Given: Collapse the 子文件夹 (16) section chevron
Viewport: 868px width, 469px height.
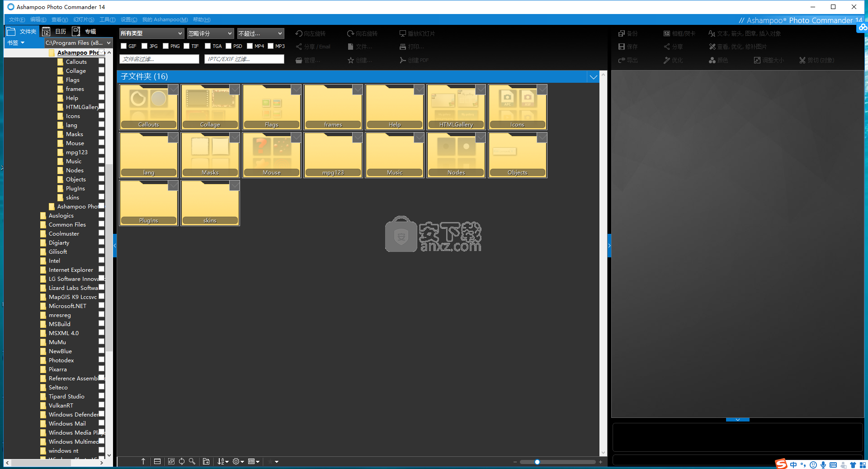Looking at the screenshot, I should (x=593, y=77).
